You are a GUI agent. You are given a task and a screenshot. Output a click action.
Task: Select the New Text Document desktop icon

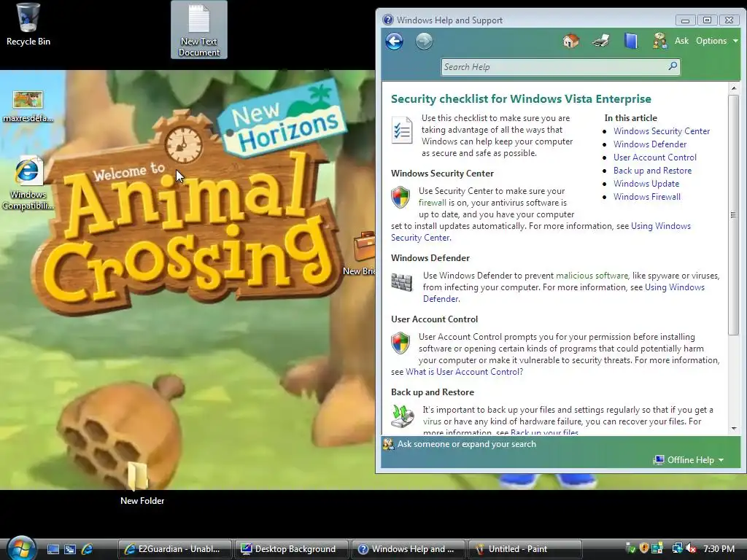[199, 29]
